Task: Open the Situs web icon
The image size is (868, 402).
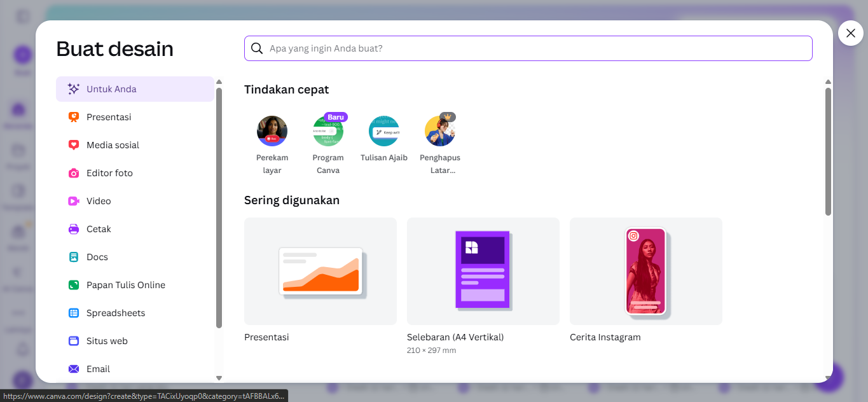Action: (74, 341)
